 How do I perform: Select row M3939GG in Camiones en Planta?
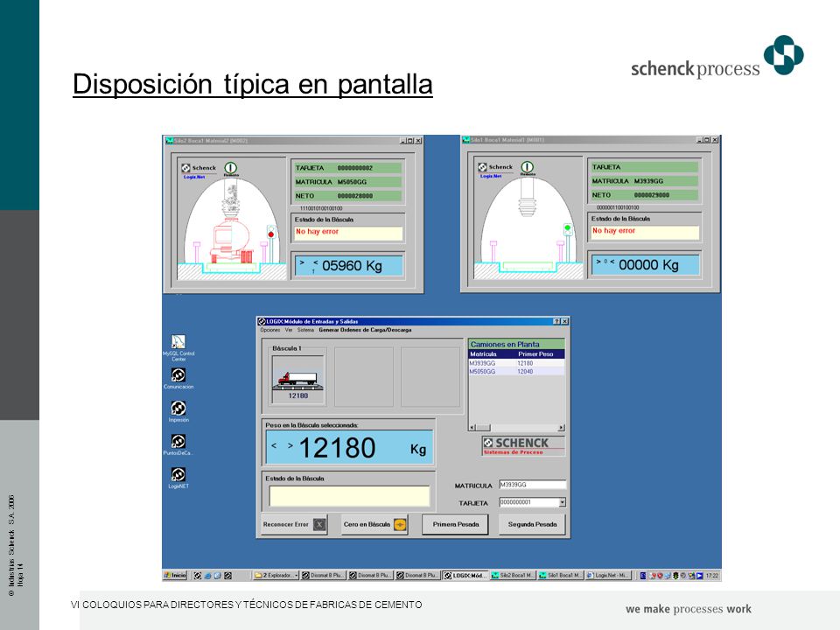[516, 363]
